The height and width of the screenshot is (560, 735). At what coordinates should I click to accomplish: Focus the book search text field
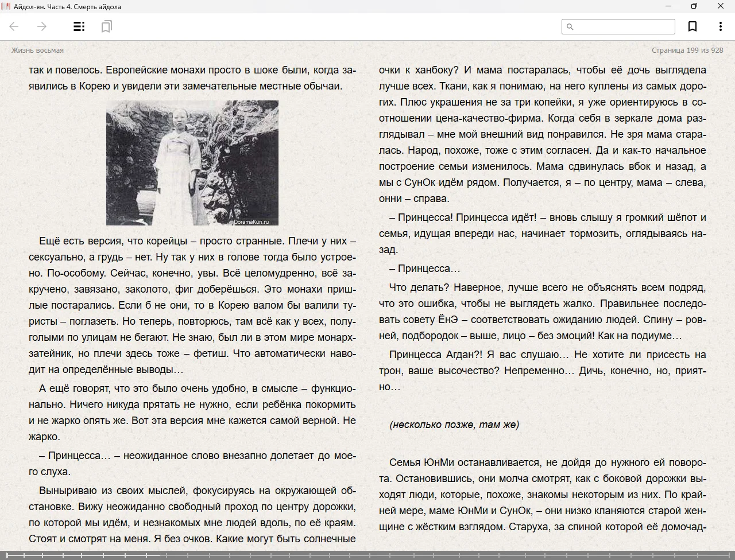(x=624, y=26)
